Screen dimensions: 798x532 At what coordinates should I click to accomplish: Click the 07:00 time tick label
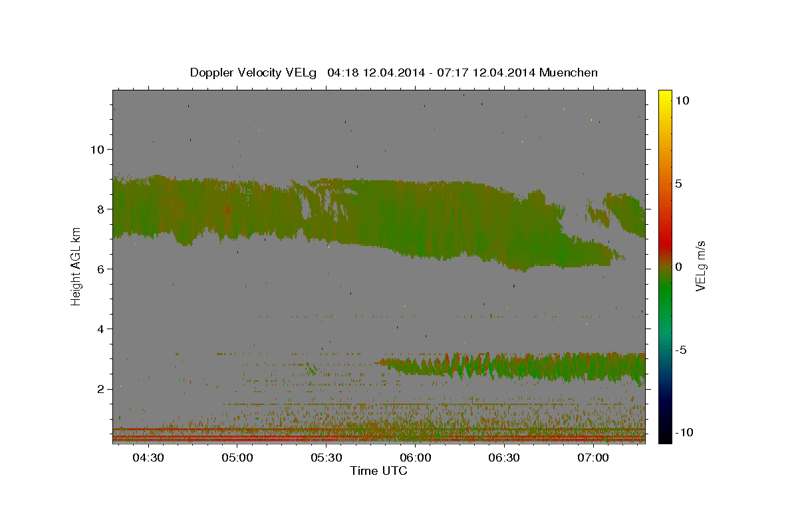[593, 458]
